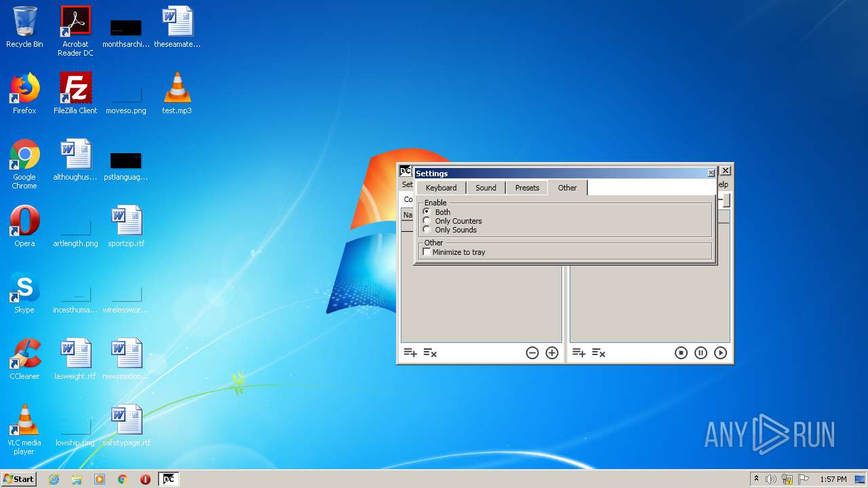868x488 pixels.
Task: Enable Minimize to tray checkbox
Action: click(x=454, y=252)
